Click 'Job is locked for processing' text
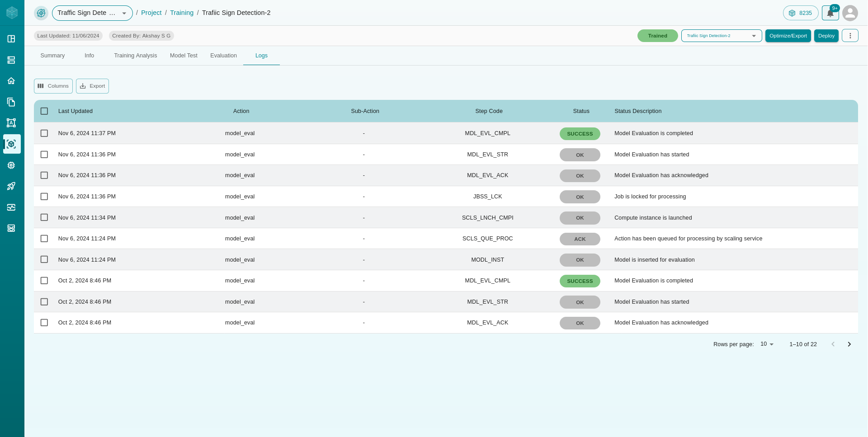 click(650, 197)
